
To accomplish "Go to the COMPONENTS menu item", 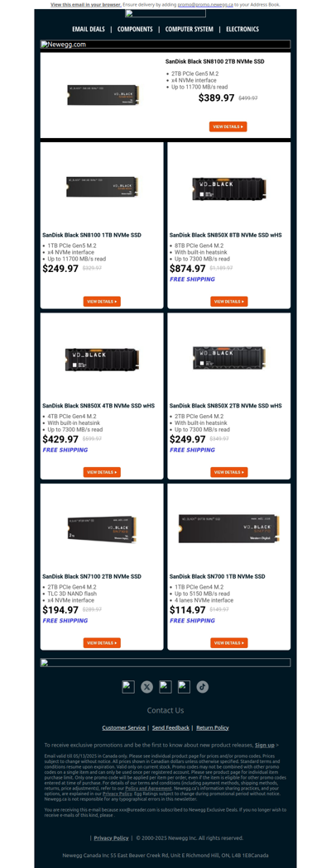I will click(x=135, y=29).
